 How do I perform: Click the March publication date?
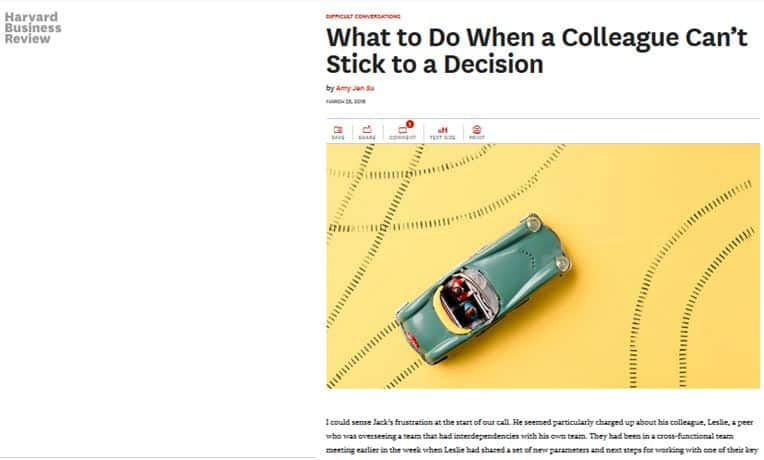pyautogui.click(x=345, y=101)
